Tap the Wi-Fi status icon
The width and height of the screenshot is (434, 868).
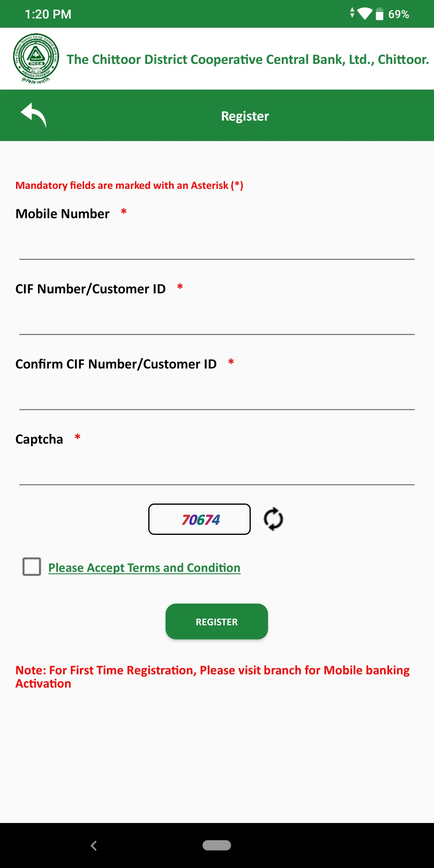[364, 14]
